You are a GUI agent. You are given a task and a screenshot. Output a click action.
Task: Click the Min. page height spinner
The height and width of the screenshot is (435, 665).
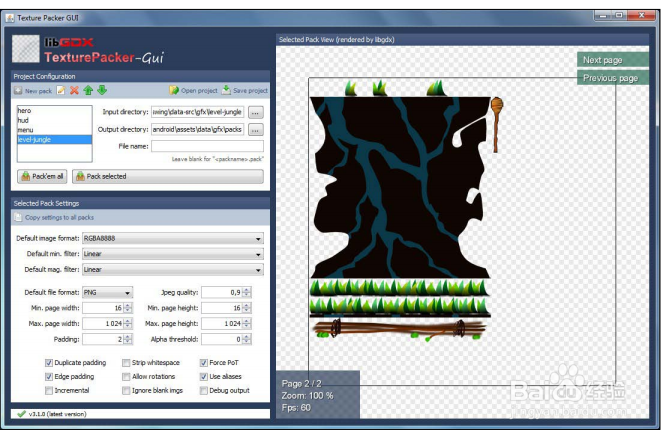(226, 308)
